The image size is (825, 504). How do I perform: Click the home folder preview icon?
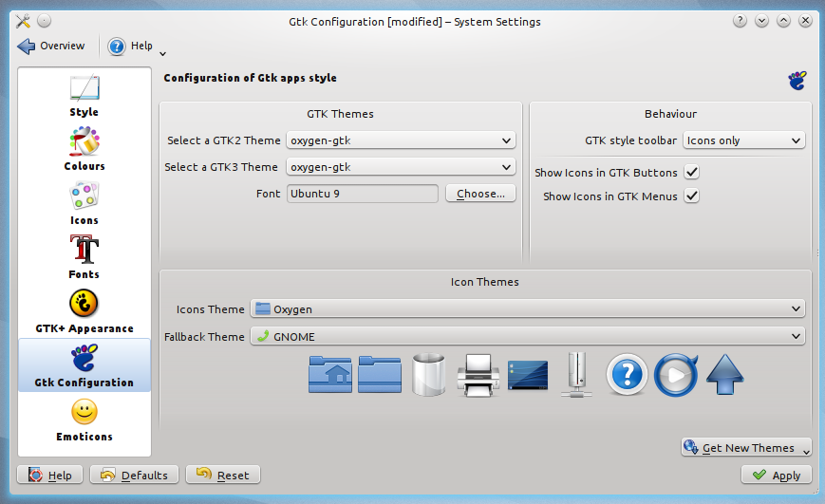click(x=330, y=374)
